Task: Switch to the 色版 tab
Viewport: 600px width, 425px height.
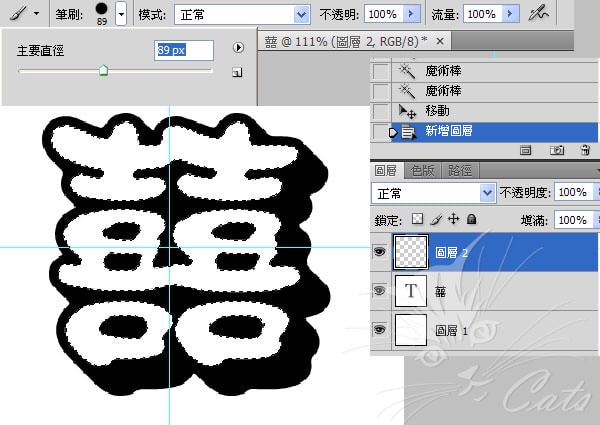Action: 424,170
